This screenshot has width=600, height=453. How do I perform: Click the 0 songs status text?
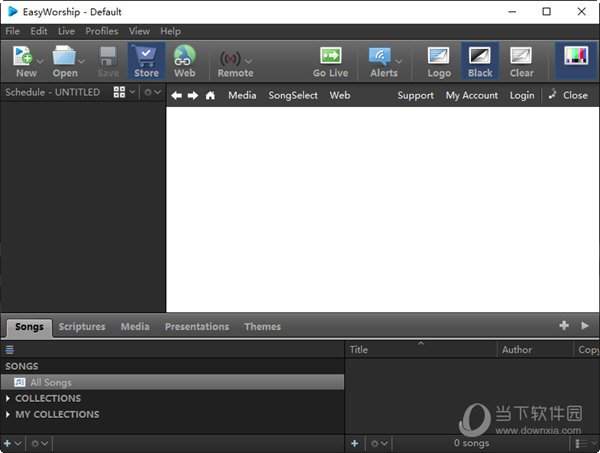click(471, 443)
